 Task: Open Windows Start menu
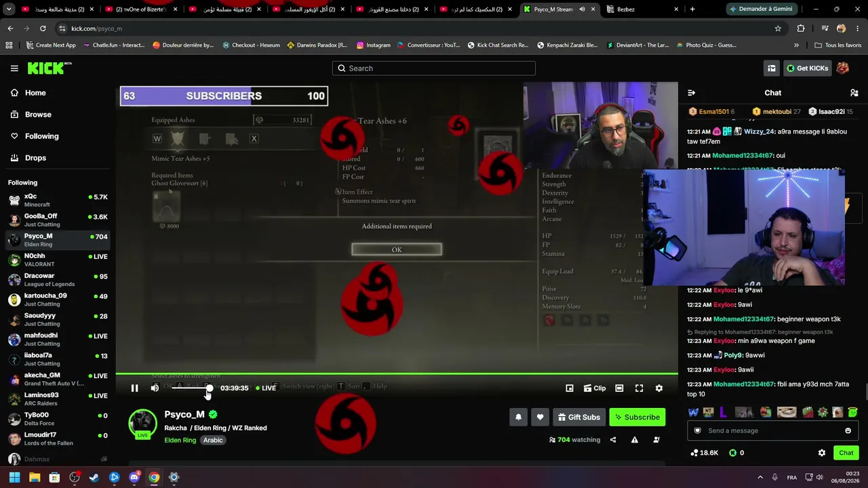(14, 477)
